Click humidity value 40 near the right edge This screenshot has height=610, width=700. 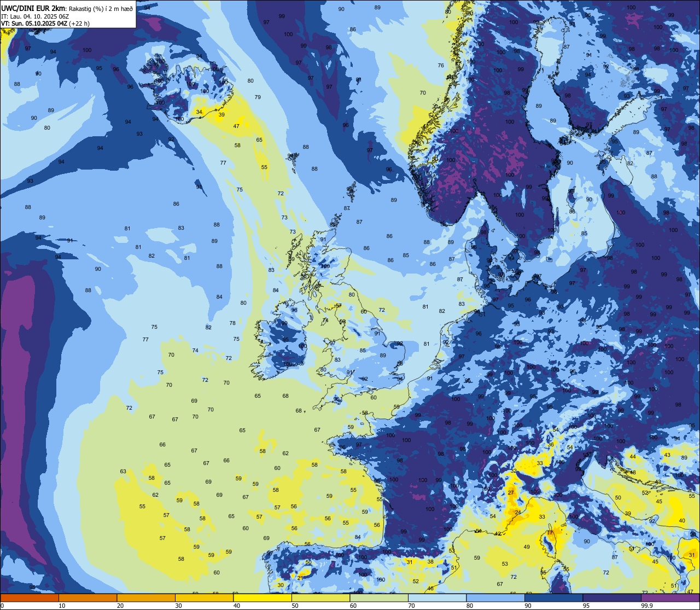click(681, 521)
